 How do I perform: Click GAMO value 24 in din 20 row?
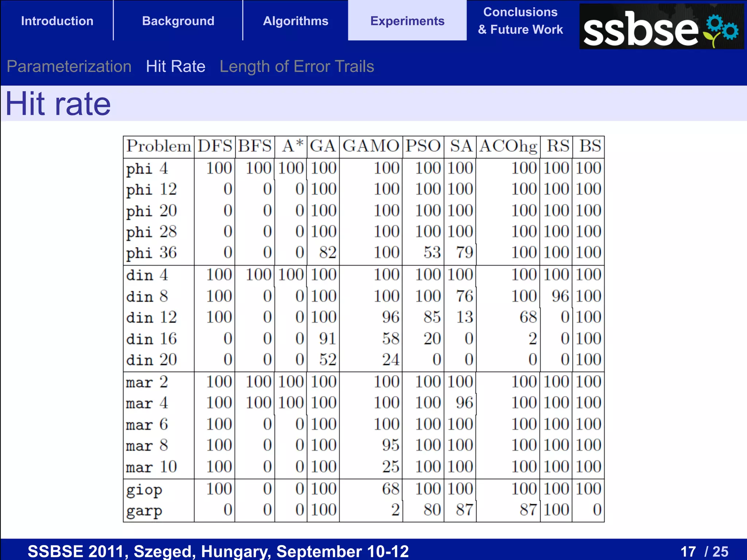click(391, 360)
